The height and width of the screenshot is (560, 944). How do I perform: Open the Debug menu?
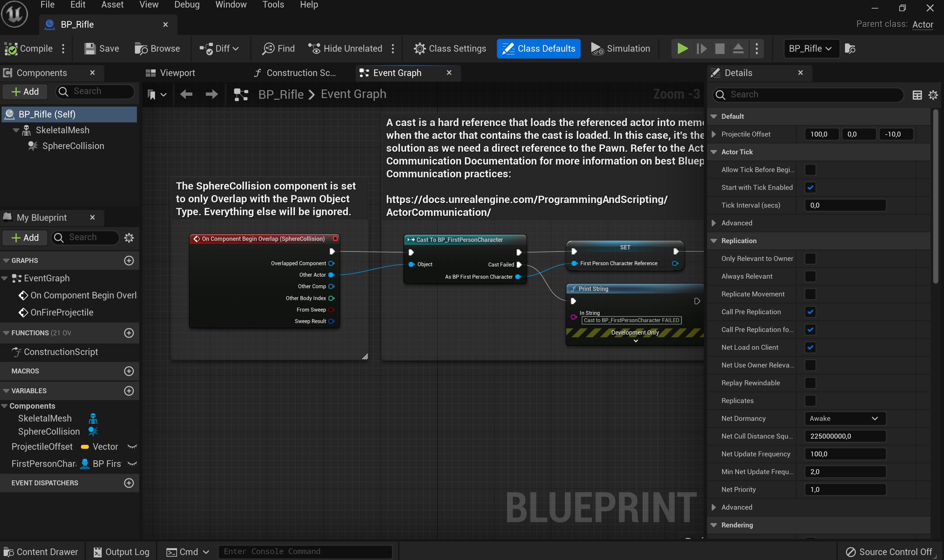click(187, 5)
